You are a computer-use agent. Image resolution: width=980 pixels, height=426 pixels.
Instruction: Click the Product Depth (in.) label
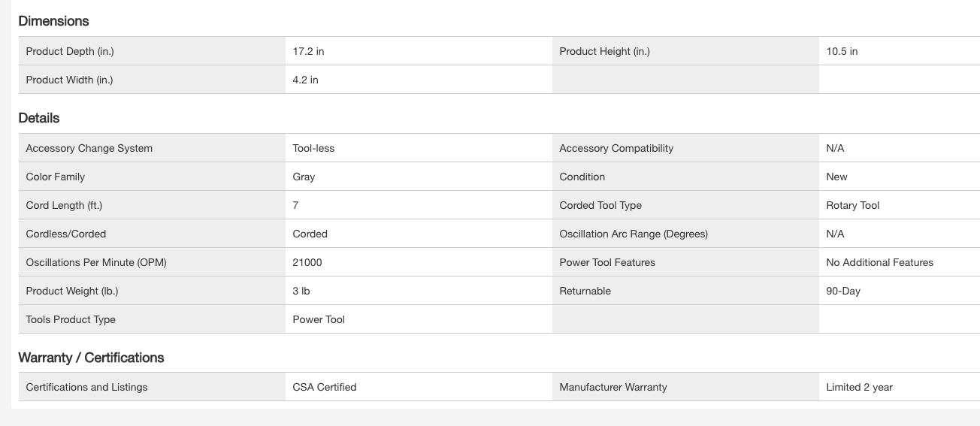70,51
